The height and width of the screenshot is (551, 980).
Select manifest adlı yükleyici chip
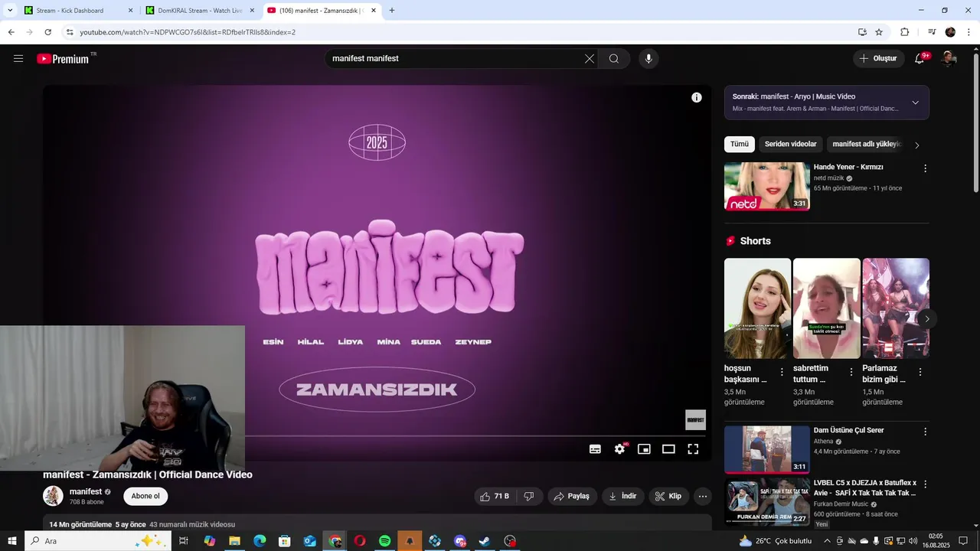click(866, 144)
